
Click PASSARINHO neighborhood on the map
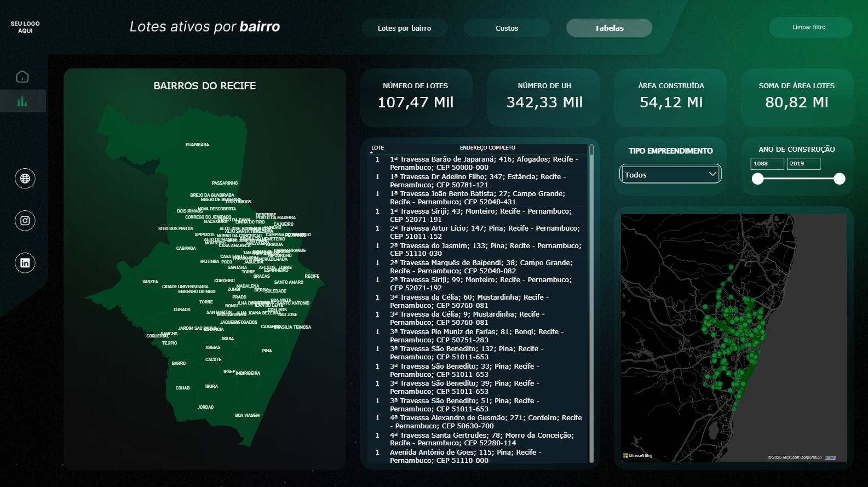click(x=225, y=183)
